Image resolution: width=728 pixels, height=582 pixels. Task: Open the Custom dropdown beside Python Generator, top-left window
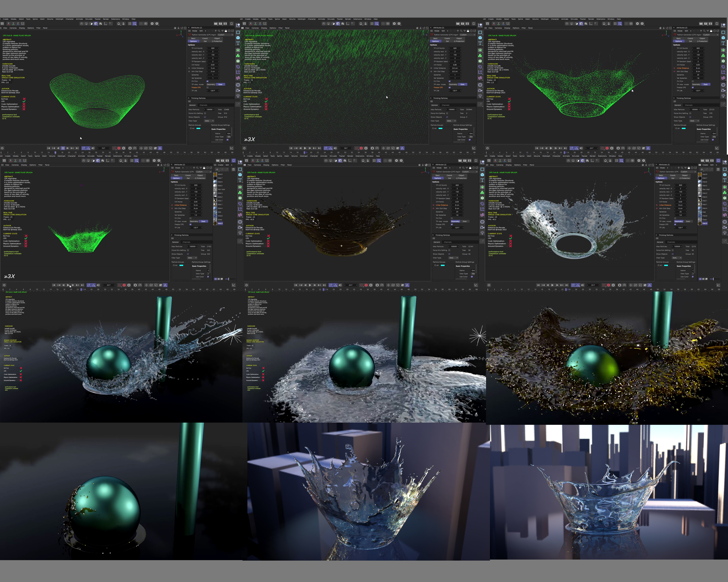(x=225, y=35)
